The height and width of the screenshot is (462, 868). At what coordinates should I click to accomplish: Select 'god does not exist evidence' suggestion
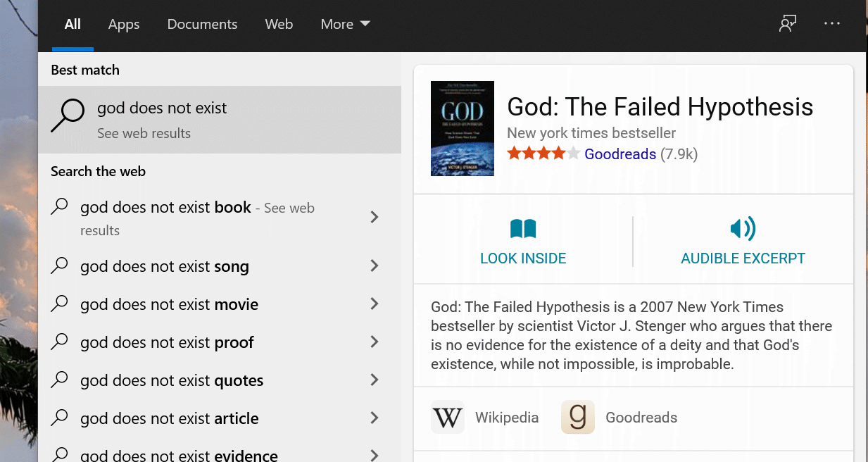(220, 451)
